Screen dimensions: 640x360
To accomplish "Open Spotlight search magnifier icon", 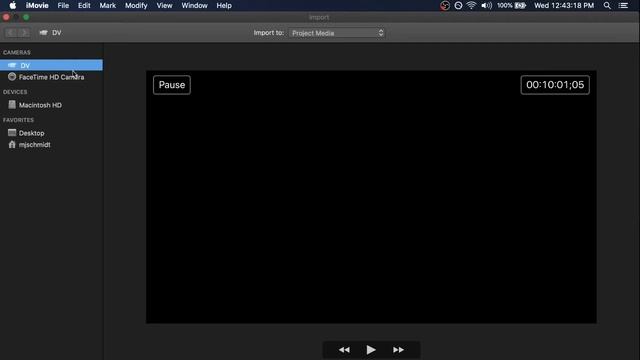I will pyautogui.click(x=607, y=6).
